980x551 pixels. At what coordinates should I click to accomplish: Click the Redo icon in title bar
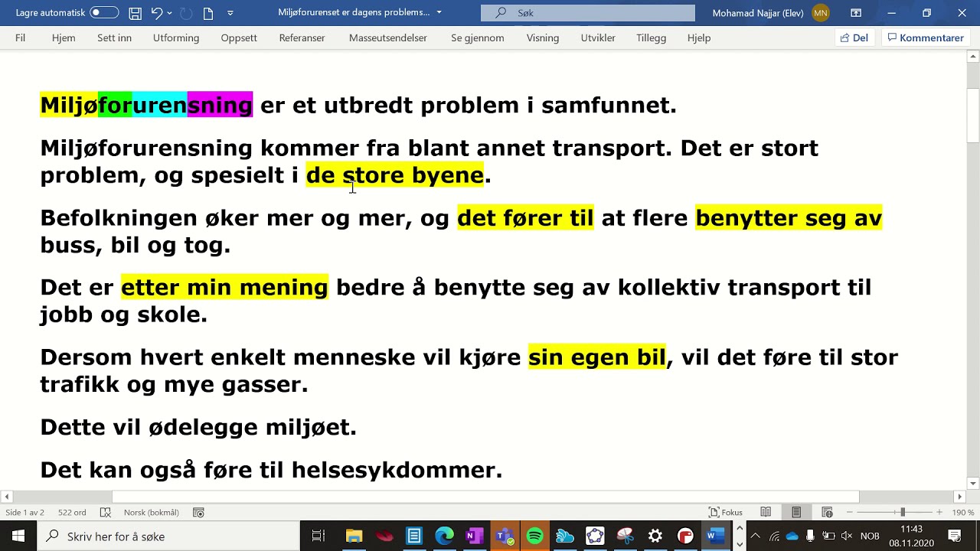pos(187,13)
